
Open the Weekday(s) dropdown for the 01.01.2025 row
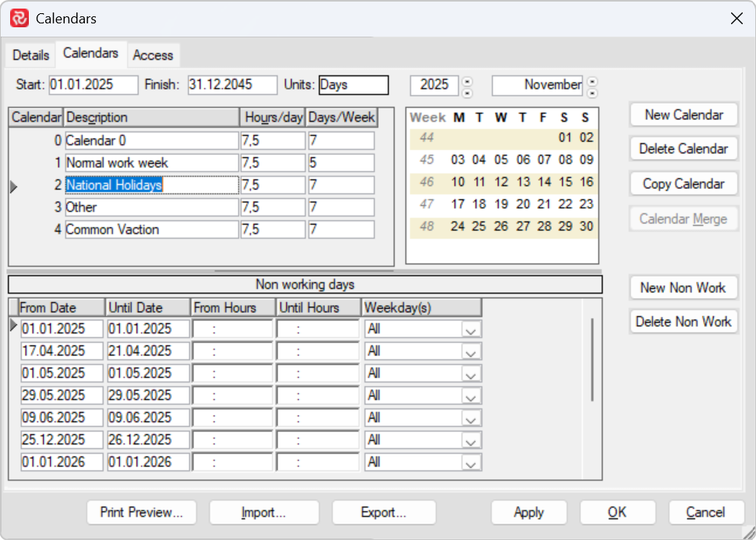click(x=472, y=329)
